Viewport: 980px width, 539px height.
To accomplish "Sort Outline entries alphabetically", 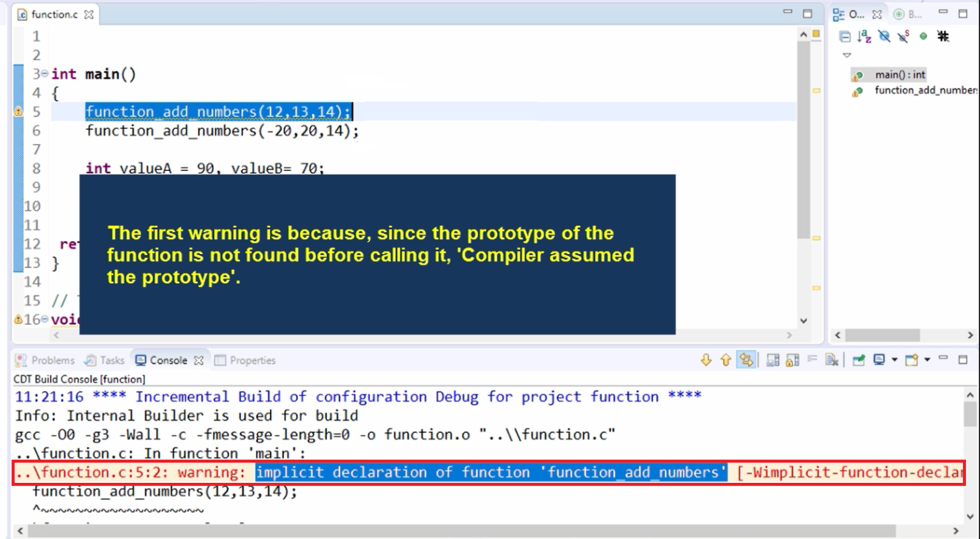I will tap(865, 36).
